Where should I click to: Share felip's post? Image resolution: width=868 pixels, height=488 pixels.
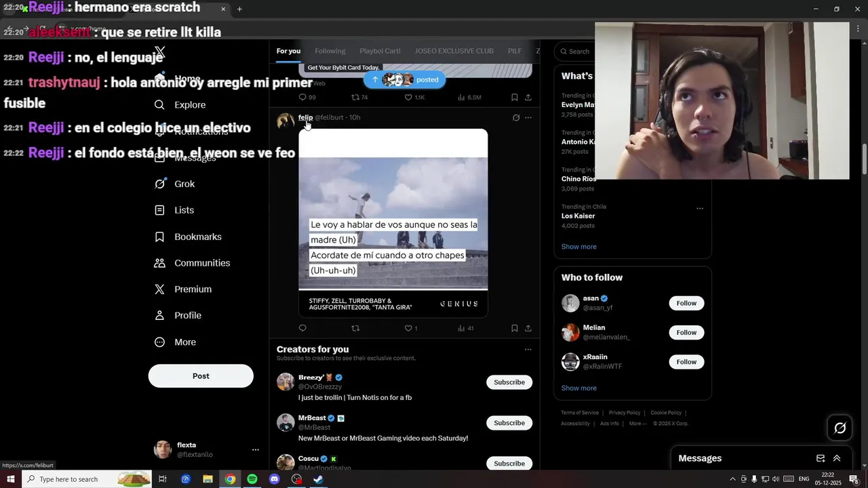[528, 328]
